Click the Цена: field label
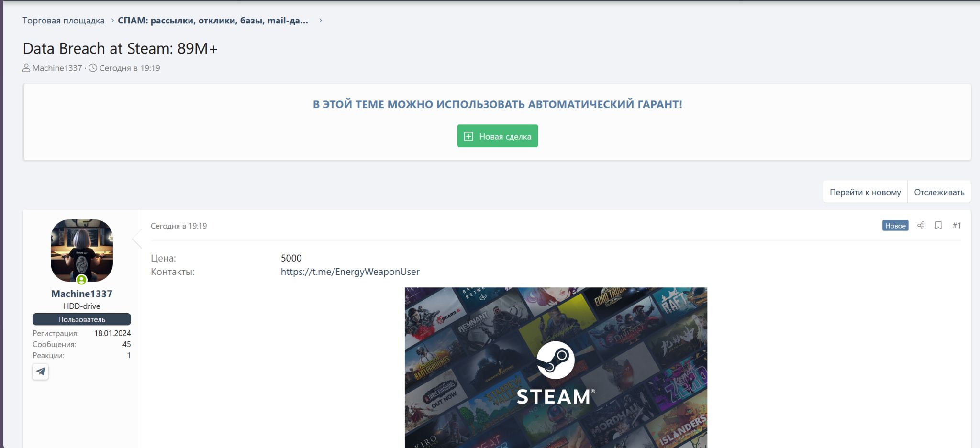Image resolution: width=980 pixels, height=448 pixels. tap(163, 258)
